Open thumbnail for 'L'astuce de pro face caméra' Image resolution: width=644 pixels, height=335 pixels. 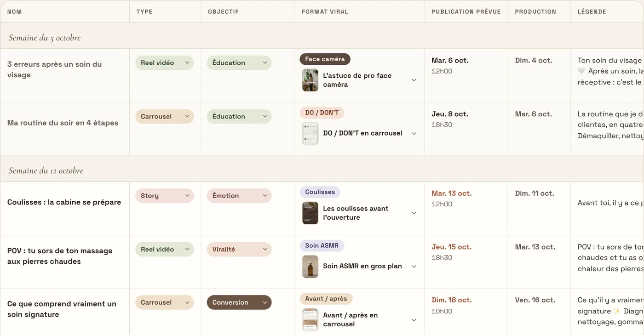tap(310, 80)
